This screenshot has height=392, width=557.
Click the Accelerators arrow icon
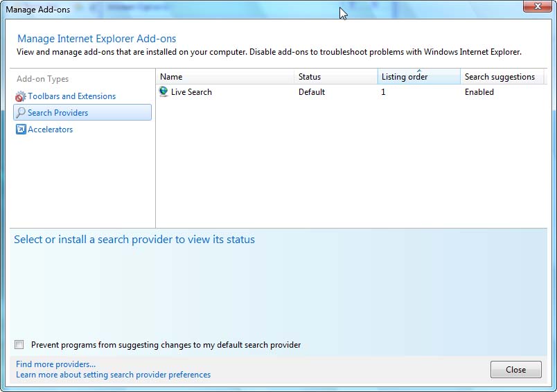(x=21, y=130)
